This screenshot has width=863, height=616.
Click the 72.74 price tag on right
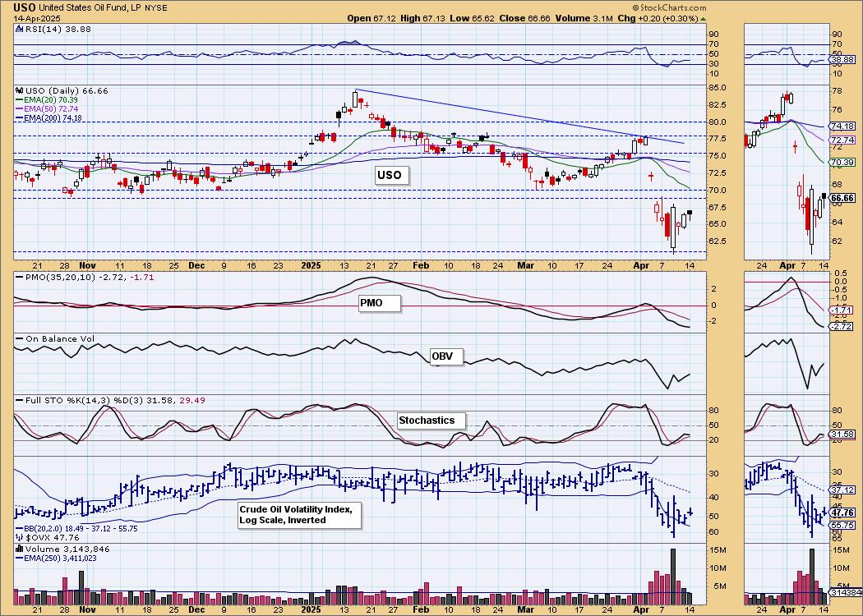[x=843, y=140]
